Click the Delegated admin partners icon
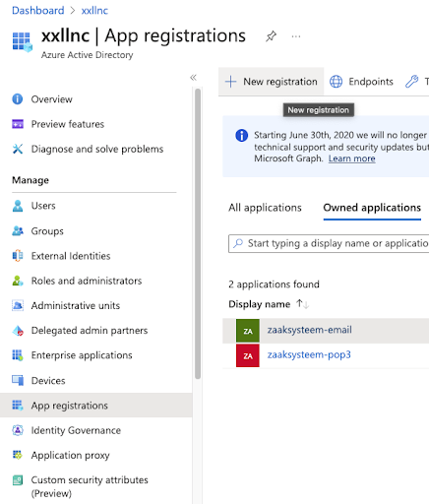The width and height of the screenshot is (429, 504). 18,331
